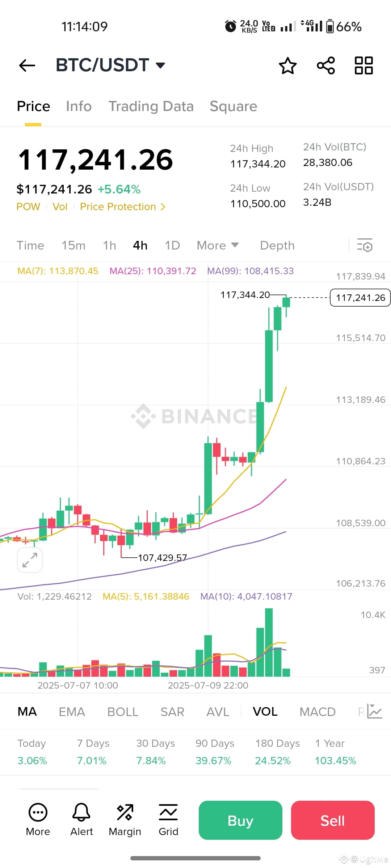Tap the tallest green volume bar
The width and height of the screenshot is (391, 868).
[269, 642]
